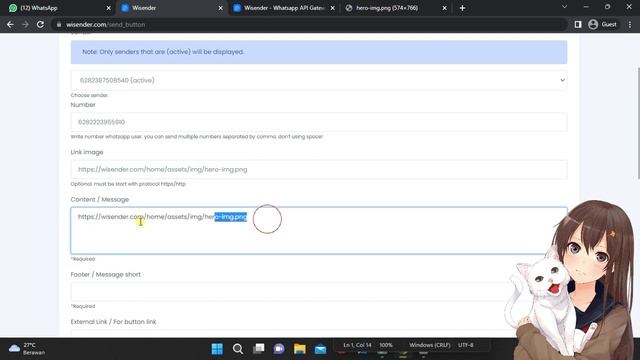Expand the sender dropdown showing 6282387508540 (active)
The height and width of the screenshot is (360, 640).
(x=319, y=80)
